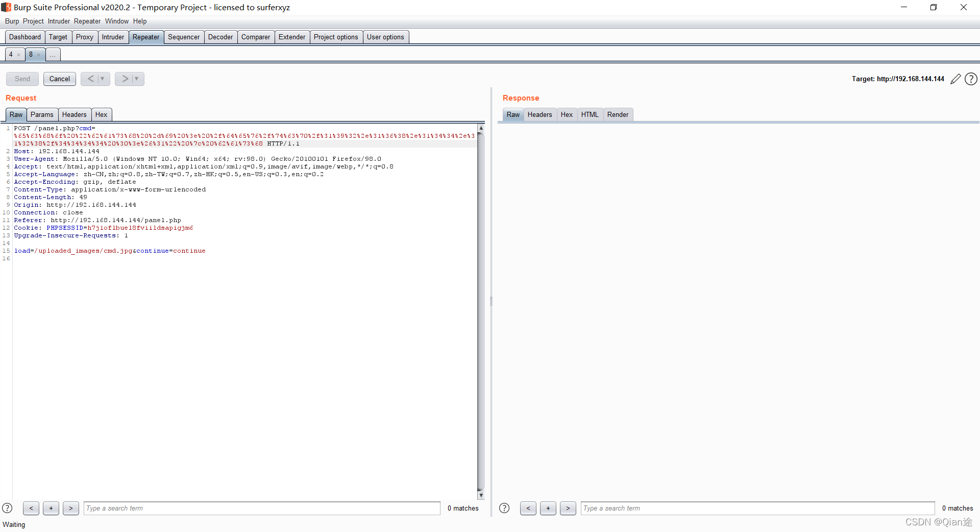The image size is (980, 532).
Task: Close Repeater tab 8
Action: pyautogui.click(x=39, y=55)
